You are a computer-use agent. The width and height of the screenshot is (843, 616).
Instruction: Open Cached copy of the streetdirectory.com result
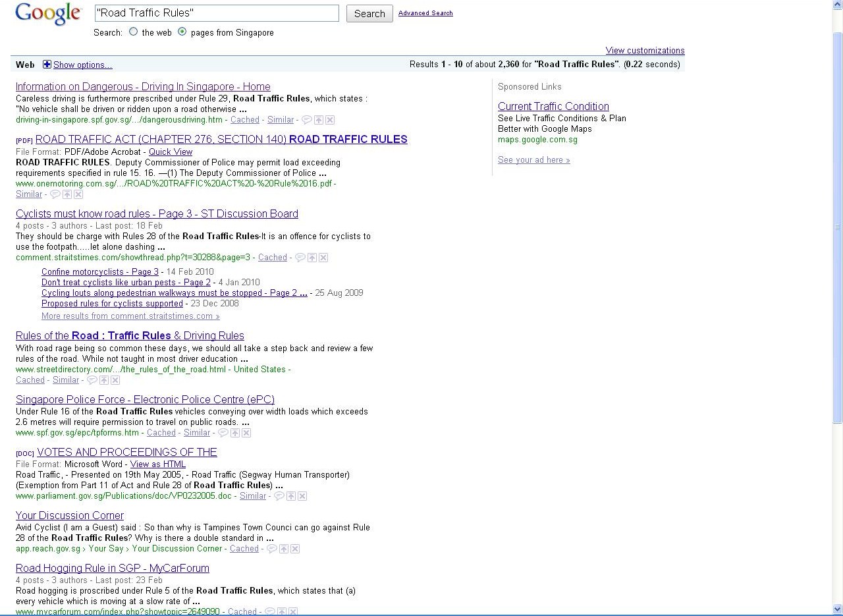(30, 380)
